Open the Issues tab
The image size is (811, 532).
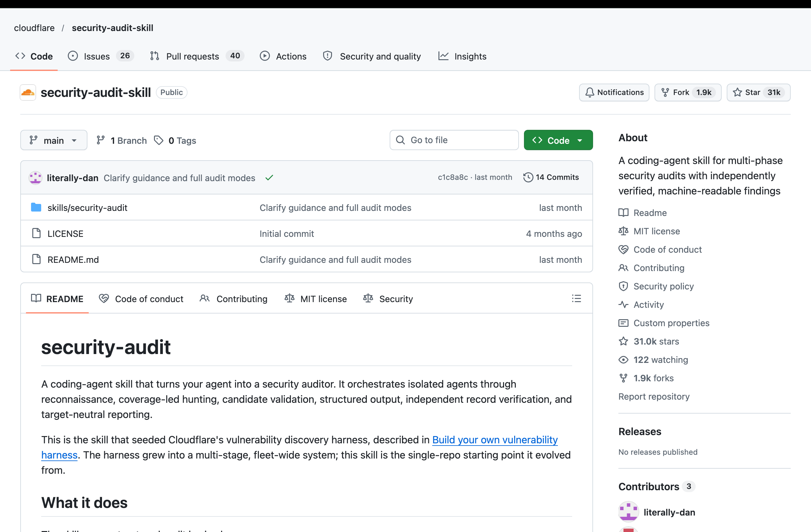[x=100, y=56]
